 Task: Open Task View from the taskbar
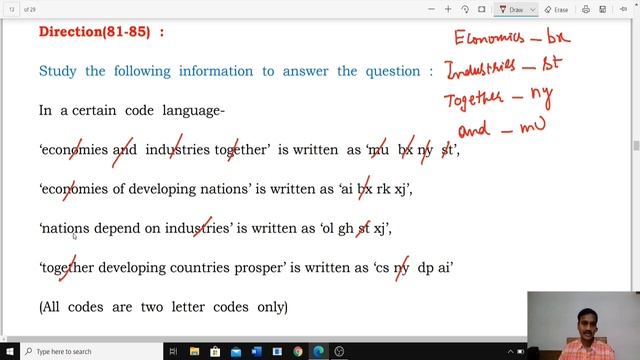point(173,351)
